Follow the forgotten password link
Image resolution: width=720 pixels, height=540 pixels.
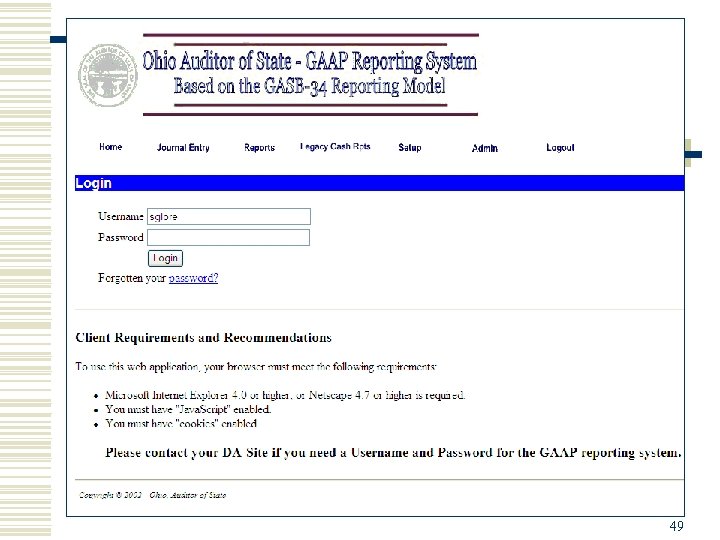[x=193, y=278]
